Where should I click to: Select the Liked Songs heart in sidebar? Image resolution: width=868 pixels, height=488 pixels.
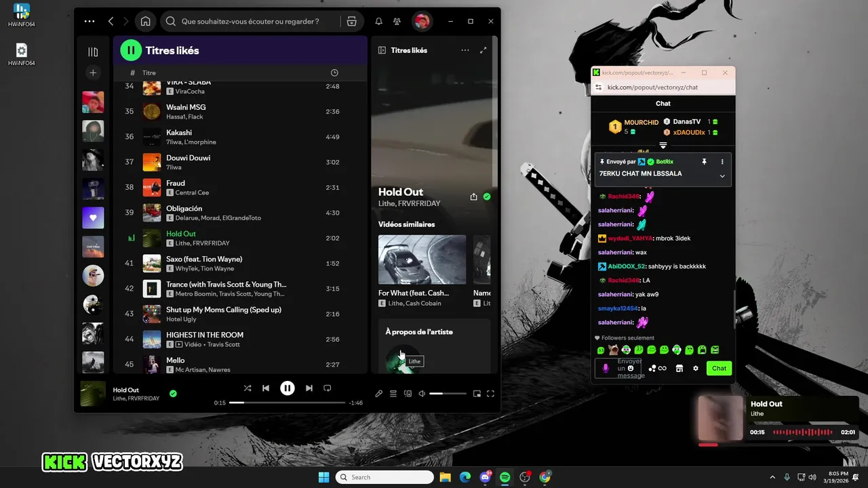pos(93,218)
